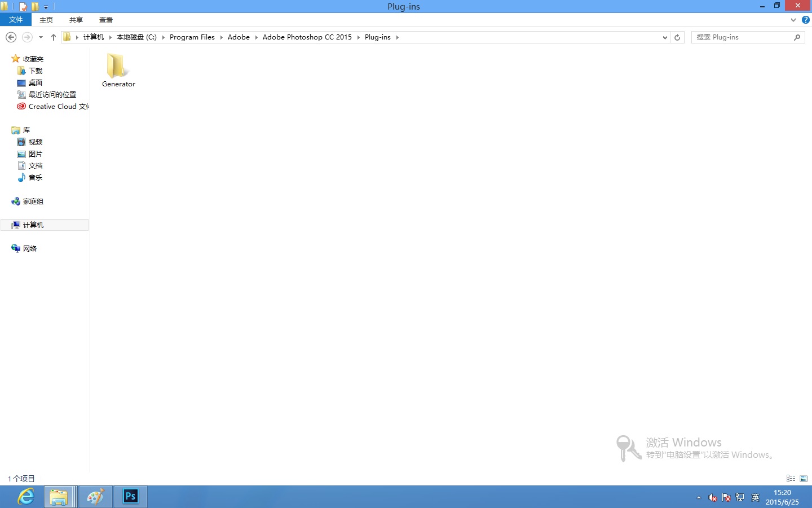Expand arrow after Plug-ins breadcrumb
The image size is (812, 508).
(x=397, y=37)
